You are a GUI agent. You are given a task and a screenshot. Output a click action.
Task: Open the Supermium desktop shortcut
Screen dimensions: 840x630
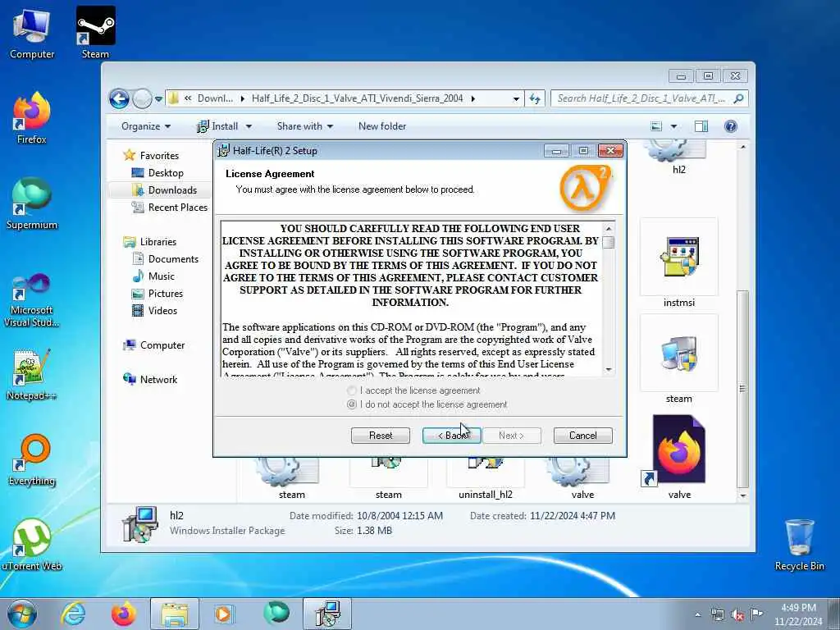click(32, 203)
